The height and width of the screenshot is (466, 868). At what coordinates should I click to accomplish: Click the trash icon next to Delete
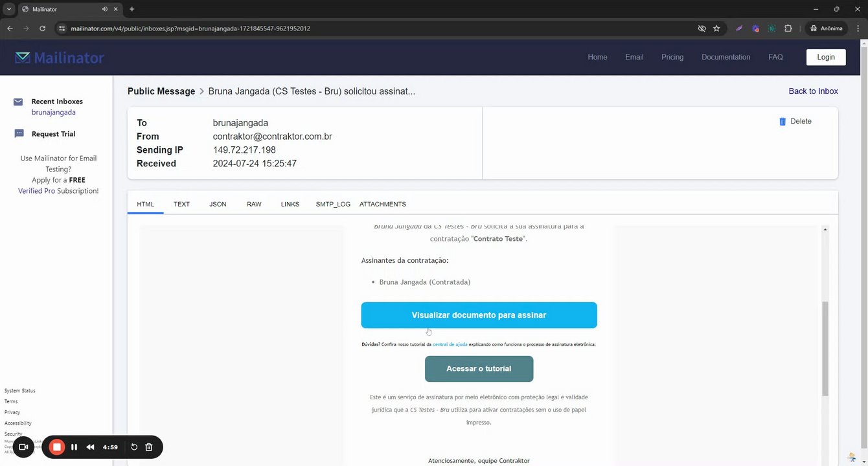(782, 122)
